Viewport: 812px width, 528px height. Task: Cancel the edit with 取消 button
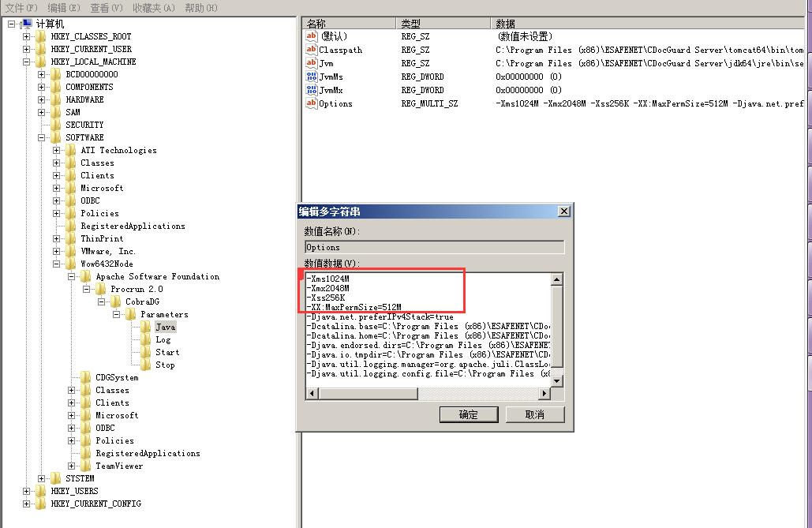[x=534, y=414]
